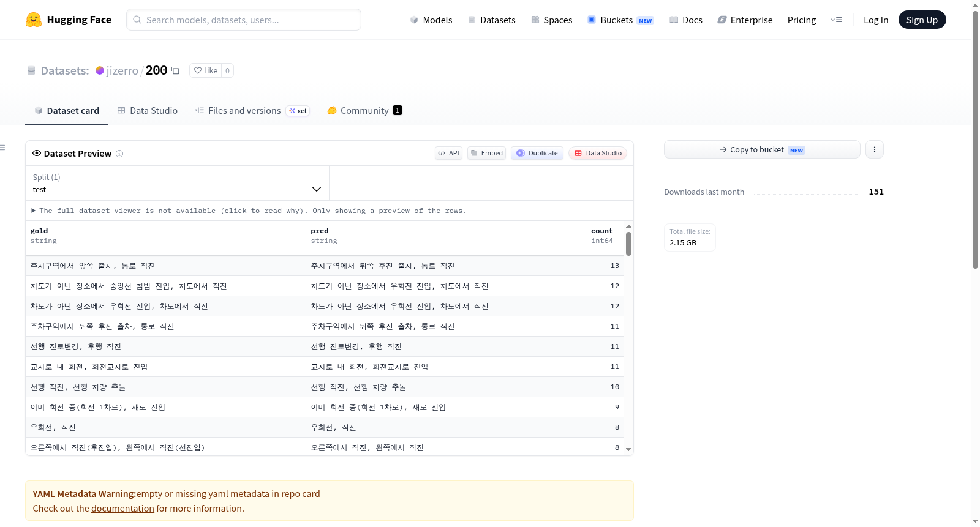Open the Enterprise page
The width and height of the screenshot is (980, 527).
[x=745, y=20]
